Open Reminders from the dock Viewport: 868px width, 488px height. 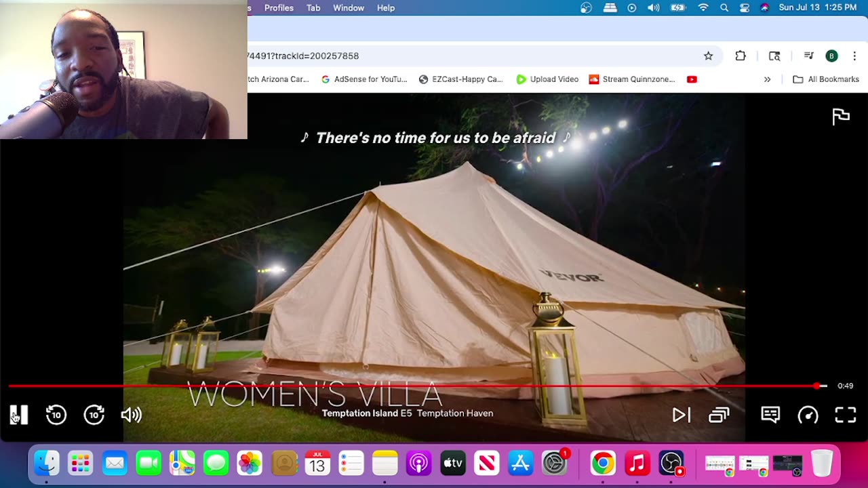coord(351,464)
